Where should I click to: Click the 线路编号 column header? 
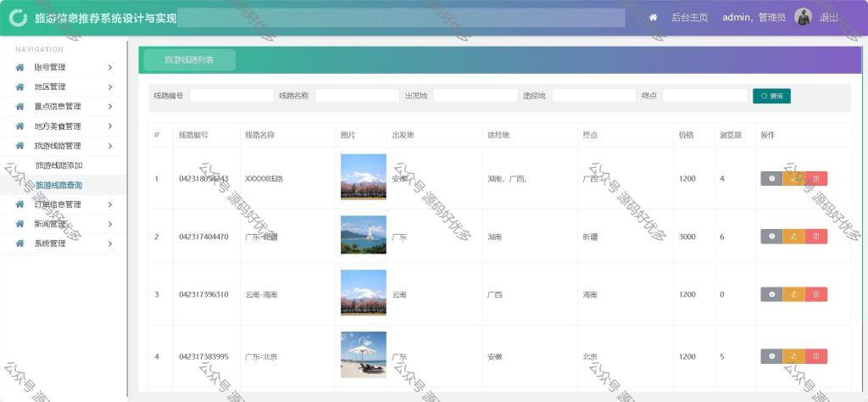tap(194, 135)
